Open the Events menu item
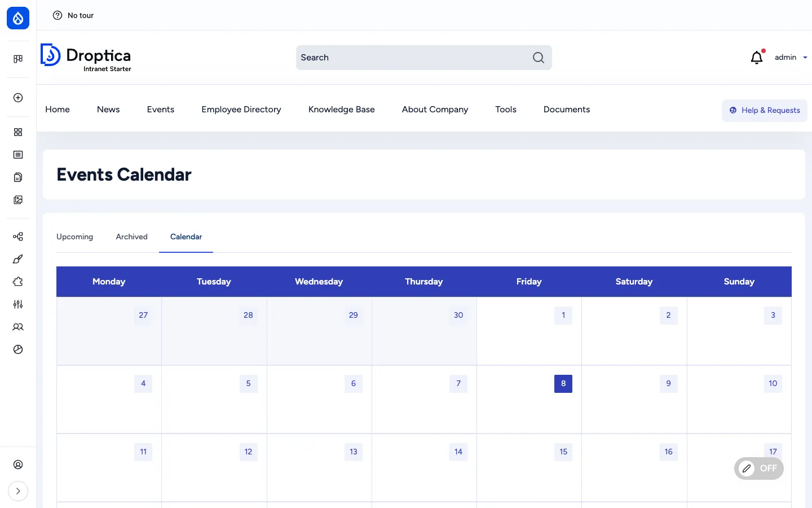Screen dimensions: 812x508 point(161,110)
